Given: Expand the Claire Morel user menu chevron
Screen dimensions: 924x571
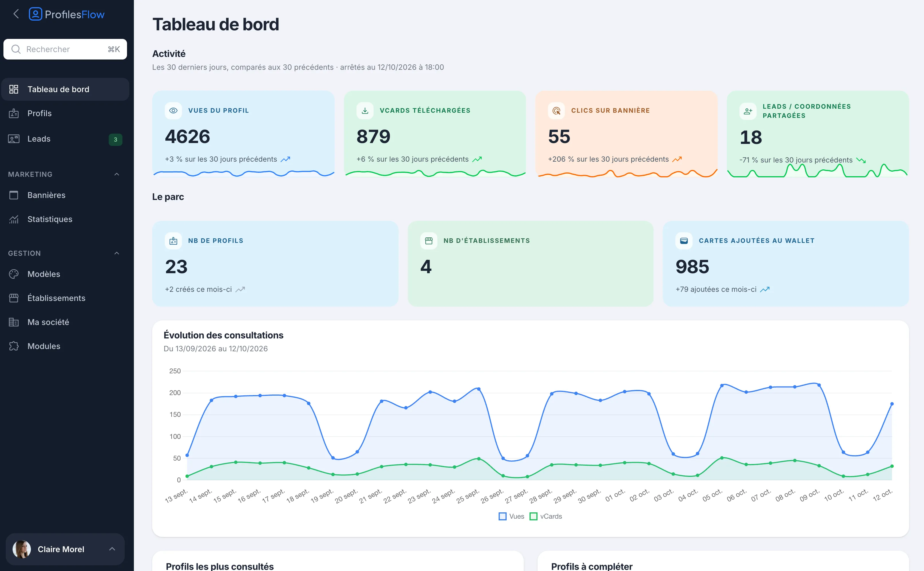Looking at the screenshot, I should click(x=112, y=549).
